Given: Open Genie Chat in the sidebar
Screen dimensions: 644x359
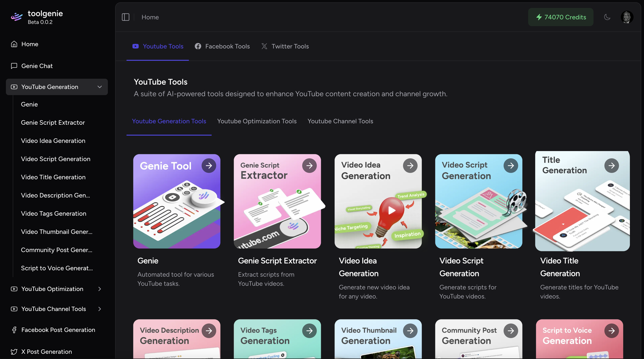Looking at the screenshot, I should 57,66.
